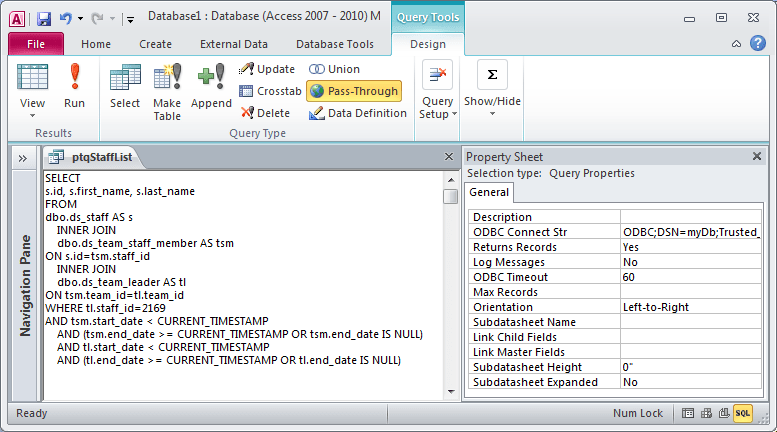Choose the Append query type

pos(211,86)
